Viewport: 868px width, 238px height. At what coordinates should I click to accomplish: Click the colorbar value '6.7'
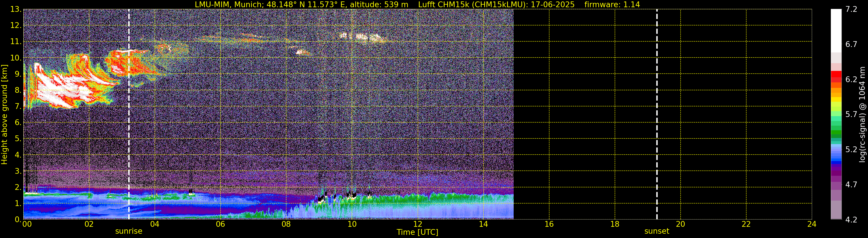(x=851, y=44)
